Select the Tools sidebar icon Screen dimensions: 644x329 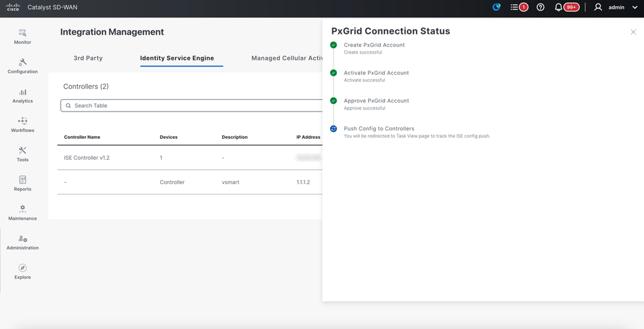pos(22,150)
